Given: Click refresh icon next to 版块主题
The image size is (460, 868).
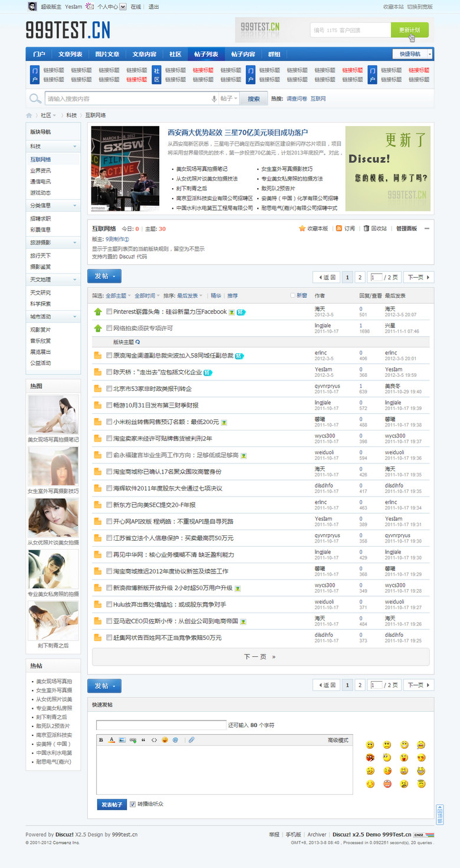Looking at the screenshot, I should coord(138,342).
